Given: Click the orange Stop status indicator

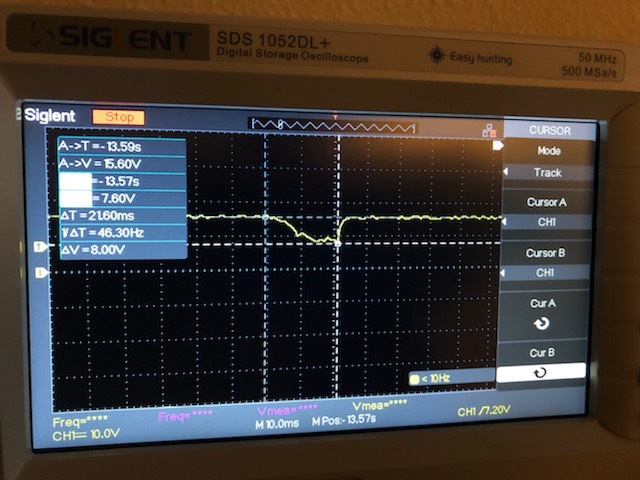Looking at the screenshot, I should click(119, 117).
